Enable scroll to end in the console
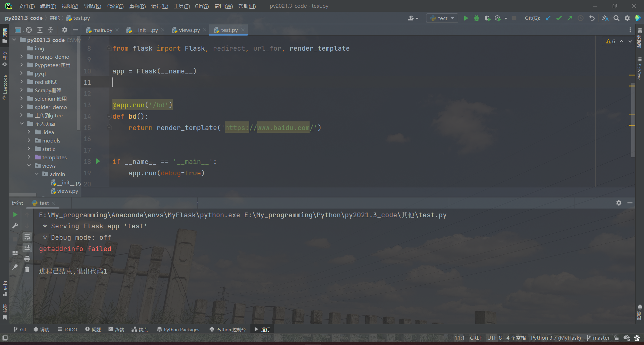Screen dimensions: 644x345 (27, 248)
